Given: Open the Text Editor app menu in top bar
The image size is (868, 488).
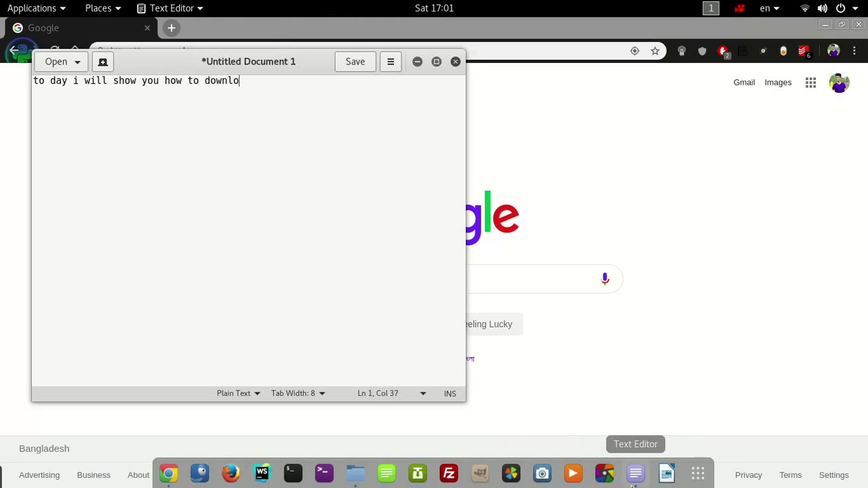Looking at the screenshot, I should click(x=170, y=8).
